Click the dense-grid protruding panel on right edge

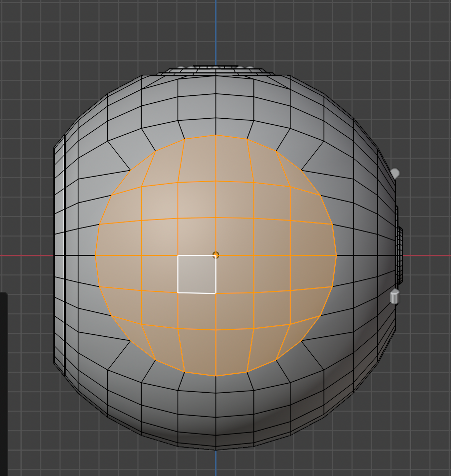pyautogui.click(x=399, y=255)
